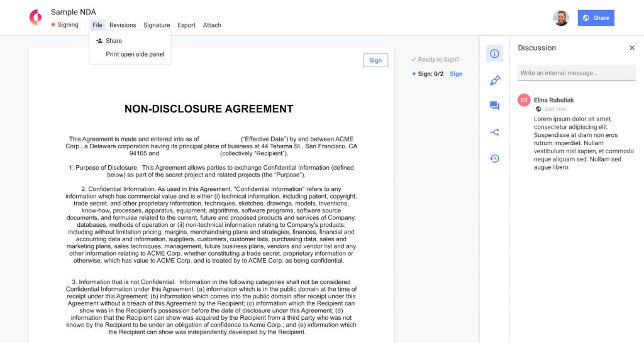Click the NON-DISCLOSURE AGREEMENT heading

tap(209, 109)
